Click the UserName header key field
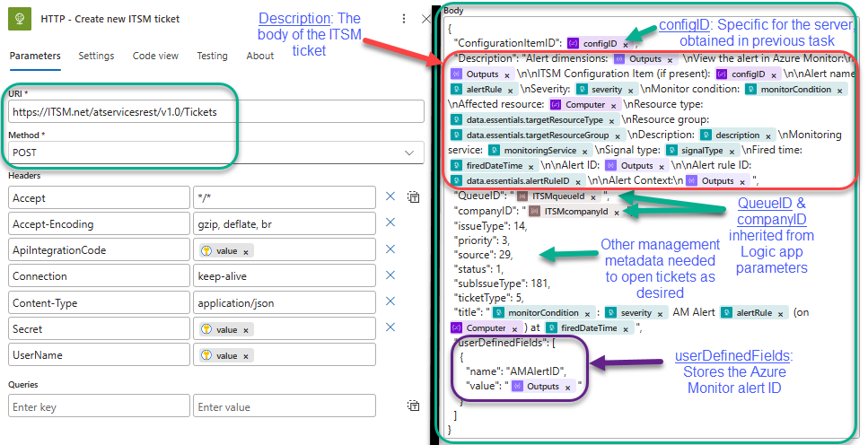Viewport: 868px width, 445px height. (x=99, y=354)
